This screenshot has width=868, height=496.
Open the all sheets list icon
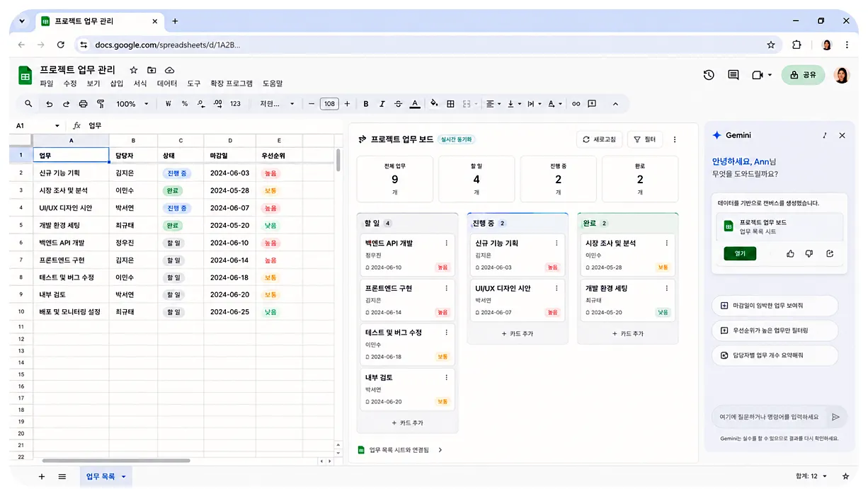click(62, 477)
